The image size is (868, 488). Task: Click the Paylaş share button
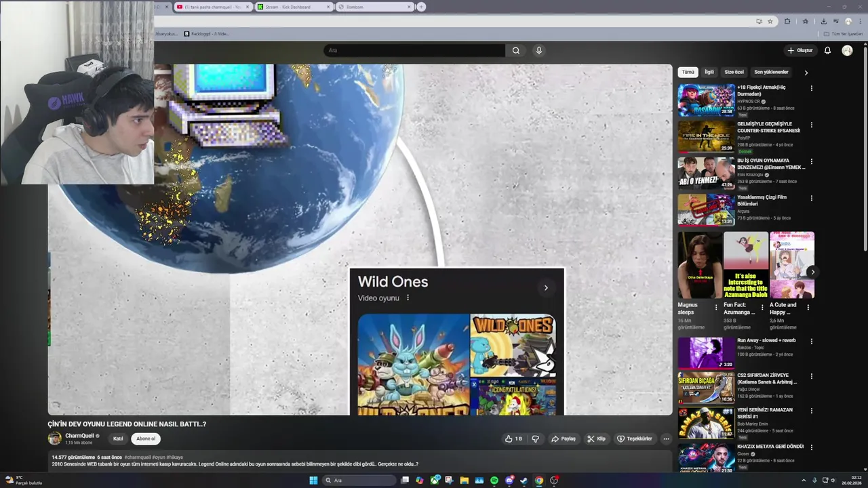pyautogui.click(x=564, y=439)
